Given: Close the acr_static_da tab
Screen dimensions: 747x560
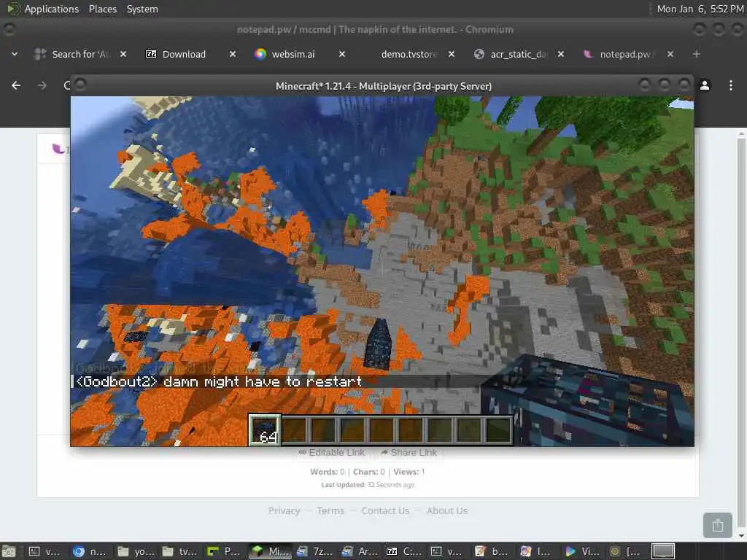Looking at the screenshot, I should pyautogui.click(x=561, y=54).
